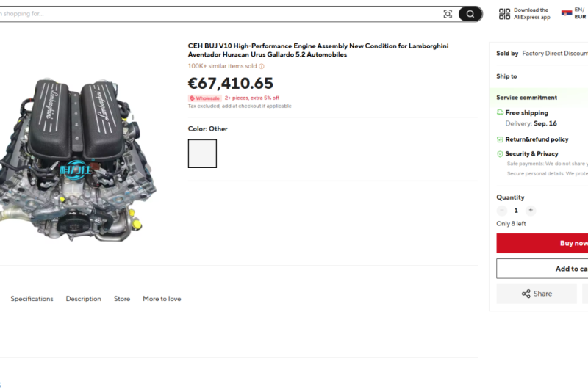Click the red Buy now button
588x392 pixels.
[542, 244]
